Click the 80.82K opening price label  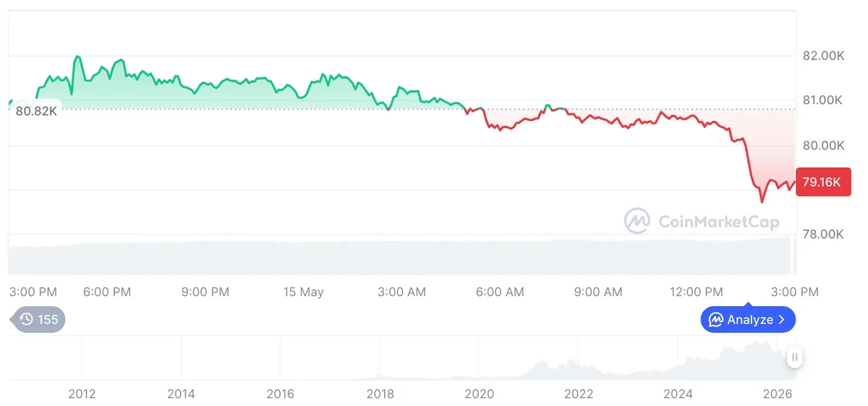[x=35, y=110]
